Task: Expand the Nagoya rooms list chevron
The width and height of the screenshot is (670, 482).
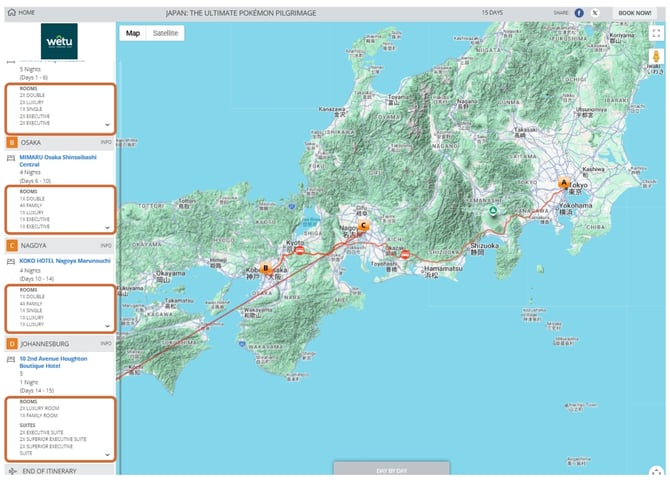Action: click(107, 326)
